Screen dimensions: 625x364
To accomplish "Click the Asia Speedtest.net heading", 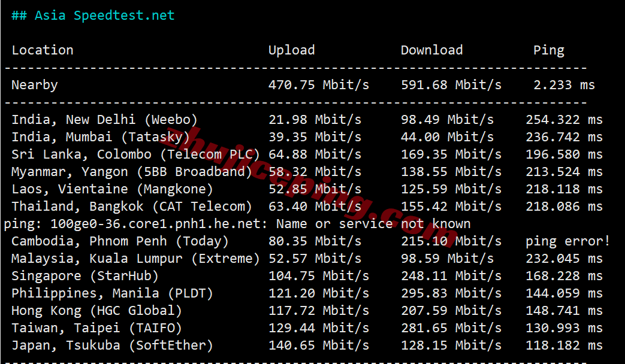I will (93, 16).
